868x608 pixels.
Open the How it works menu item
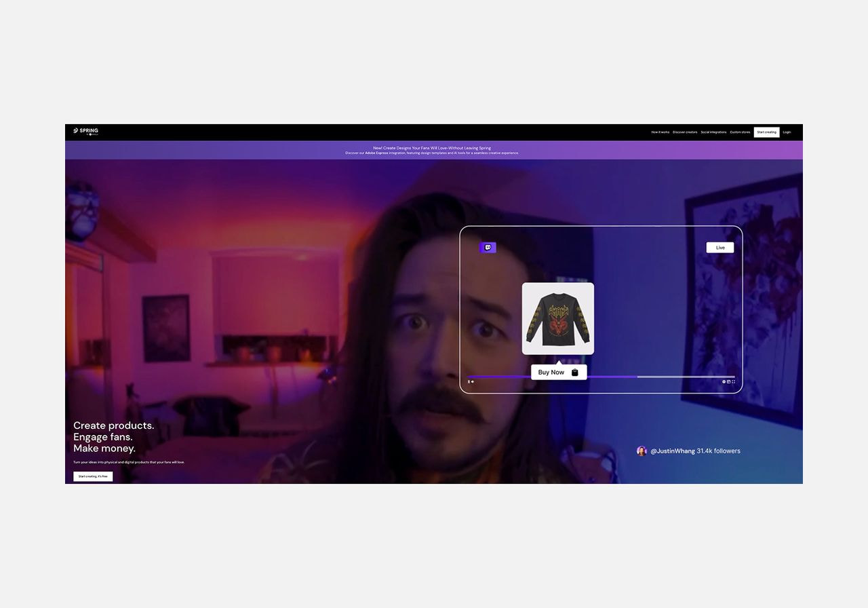pos(660,132)
